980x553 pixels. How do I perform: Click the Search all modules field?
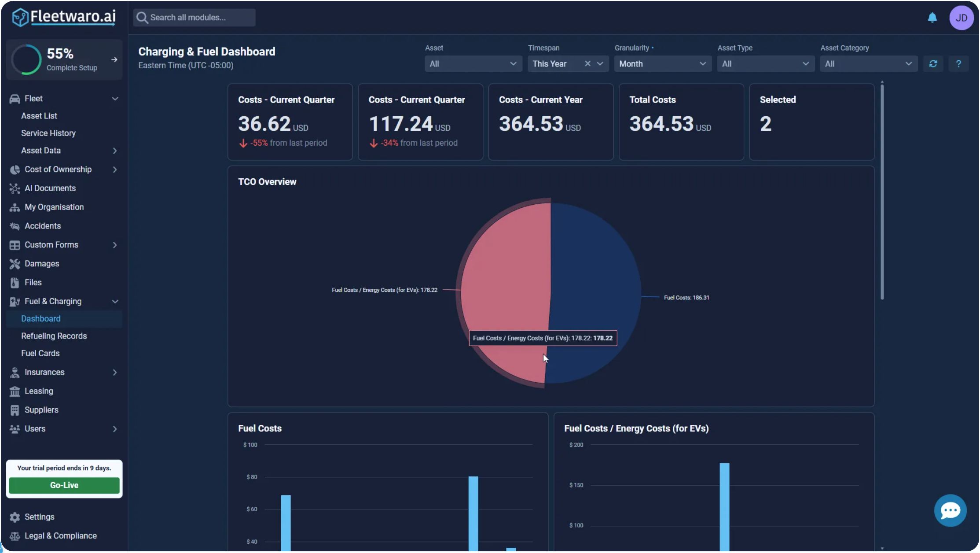pos(195,18)
